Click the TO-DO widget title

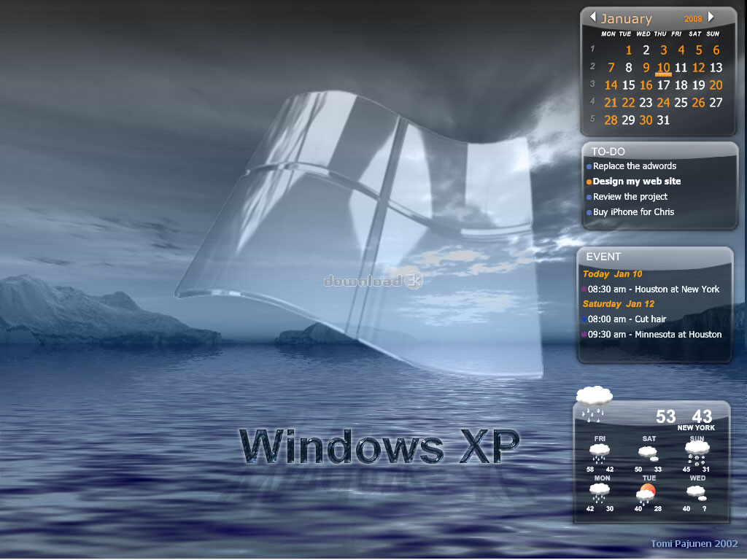click(608, 152)
